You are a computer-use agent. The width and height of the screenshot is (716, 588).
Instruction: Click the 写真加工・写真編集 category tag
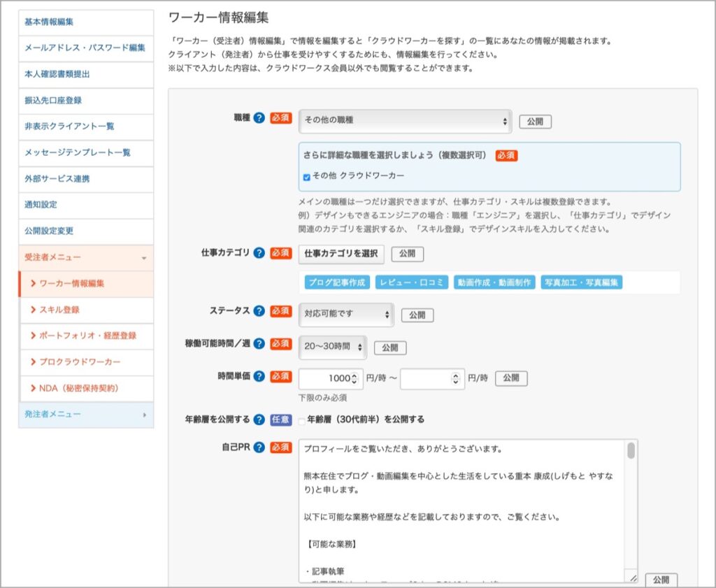581,282
